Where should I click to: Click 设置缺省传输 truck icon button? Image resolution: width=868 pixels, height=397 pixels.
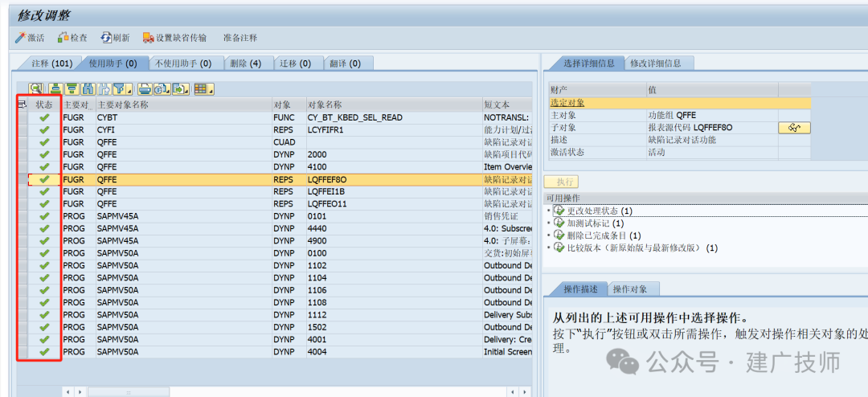(174, 38)
